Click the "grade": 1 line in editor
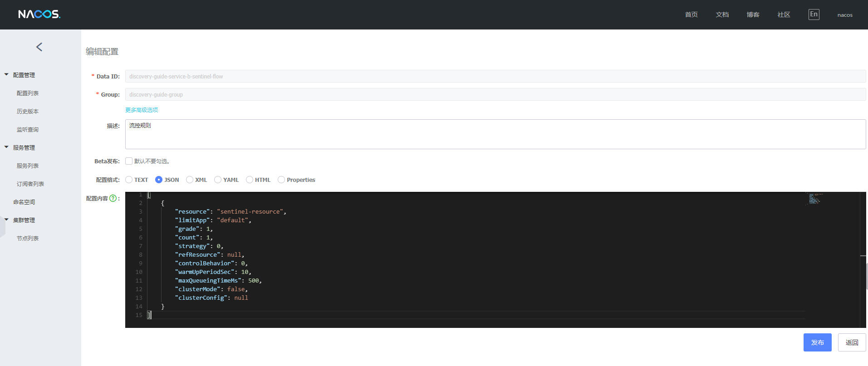868x366 pixels. point(194,229)
